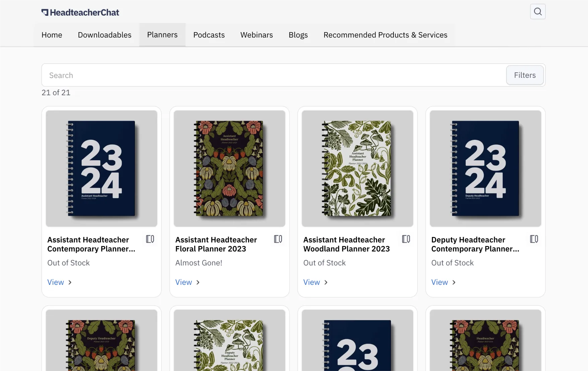The image size is (588, 371).
Task: Open the Downloadables section
Action: (x=104, y=35)
